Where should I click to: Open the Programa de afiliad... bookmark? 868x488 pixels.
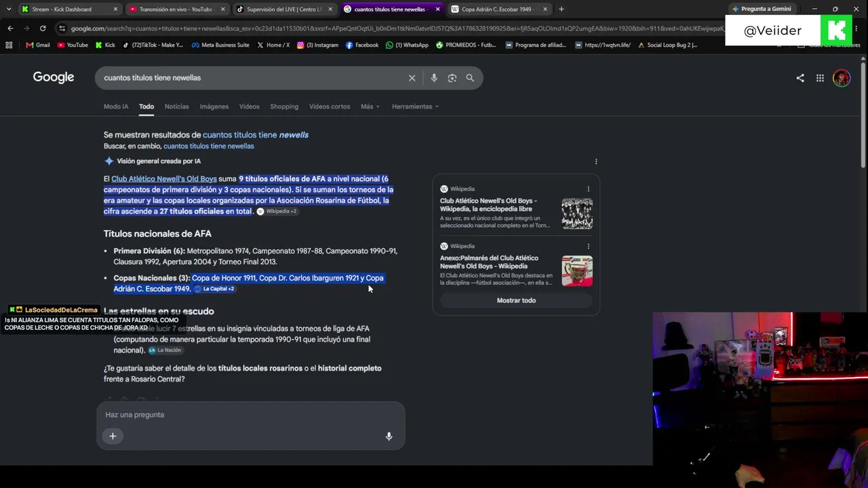tap(536, 45)
